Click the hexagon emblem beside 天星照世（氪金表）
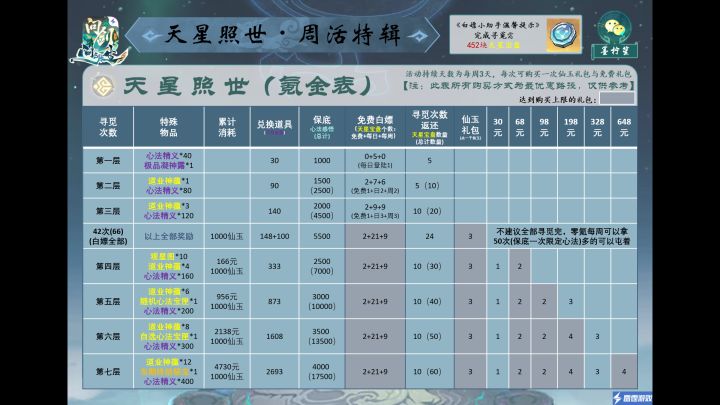720x405 pixels. [102, 86]
